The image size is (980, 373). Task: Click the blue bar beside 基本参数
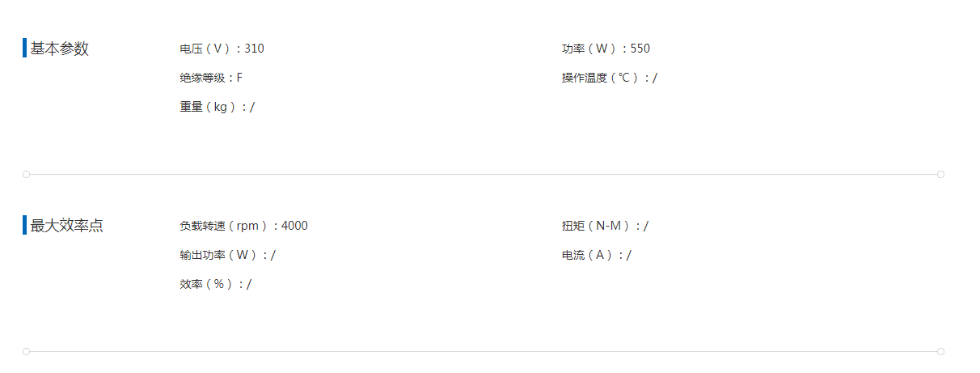pos(25,49)
